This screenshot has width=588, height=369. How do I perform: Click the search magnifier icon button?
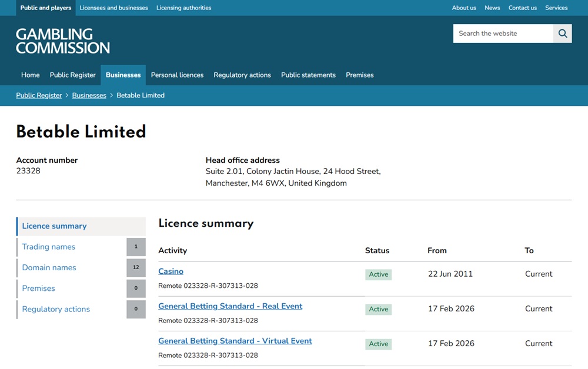coord(562,33)
